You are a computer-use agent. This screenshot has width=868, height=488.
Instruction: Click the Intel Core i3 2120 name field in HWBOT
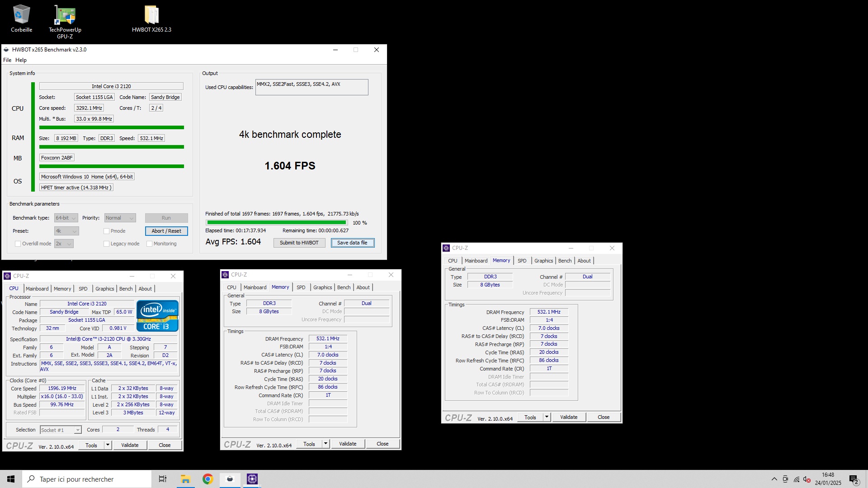(111, 86)
